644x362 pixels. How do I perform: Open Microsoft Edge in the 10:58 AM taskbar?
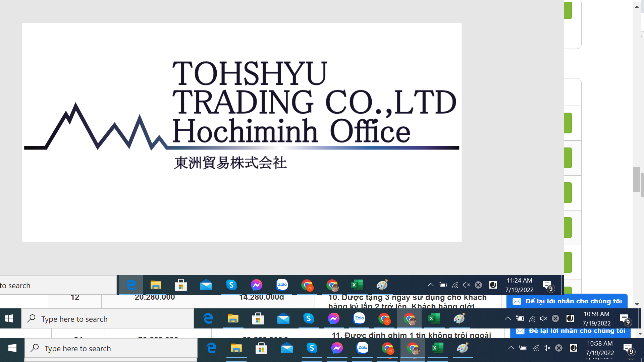pyautogui.click(x=211, y=348)
